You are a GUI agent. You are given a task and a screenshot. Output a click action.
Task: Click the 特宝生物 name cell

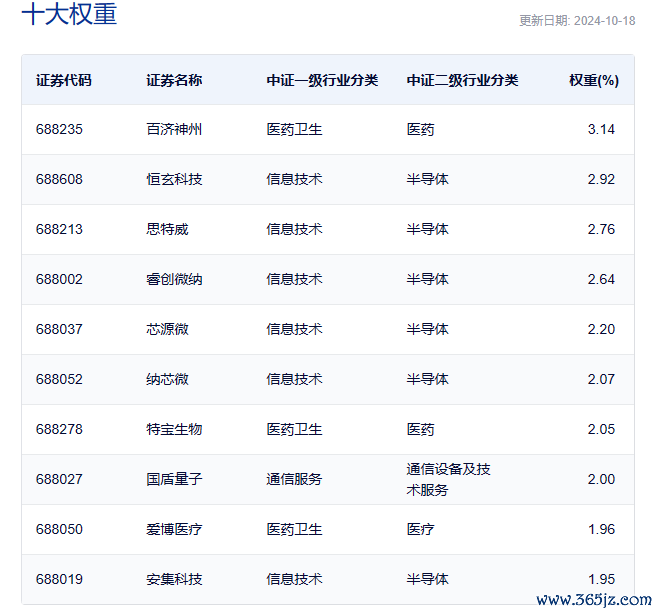tap(174, 429)
